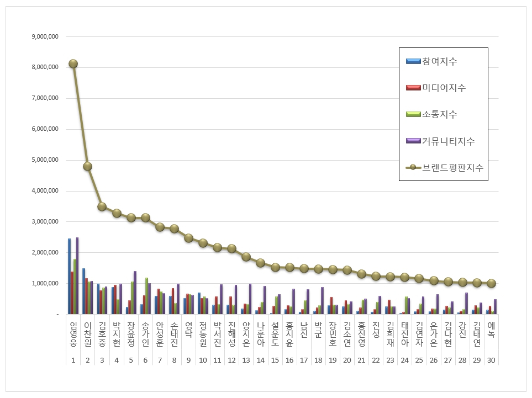Screen dimensions: 532x398
Task: Click the name 김연자 on the x-axis
Action: point(419,335)
